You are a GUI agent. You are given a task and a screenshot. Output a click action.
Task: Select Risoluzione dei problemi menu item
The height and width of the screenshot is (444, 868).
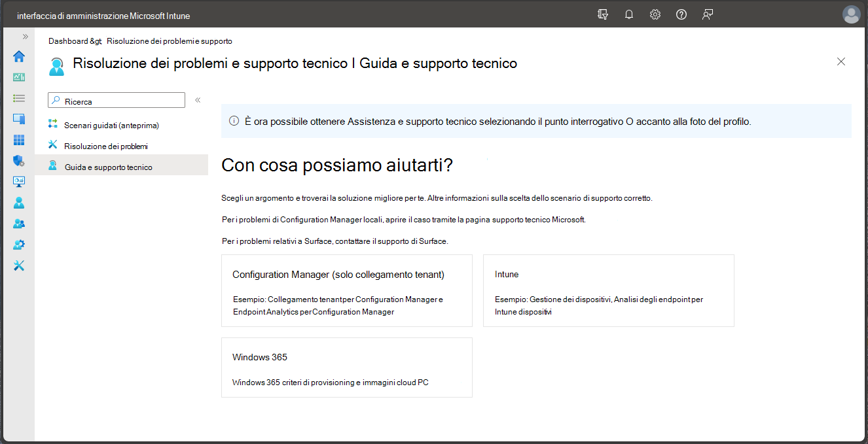click(x=121, y=146)
